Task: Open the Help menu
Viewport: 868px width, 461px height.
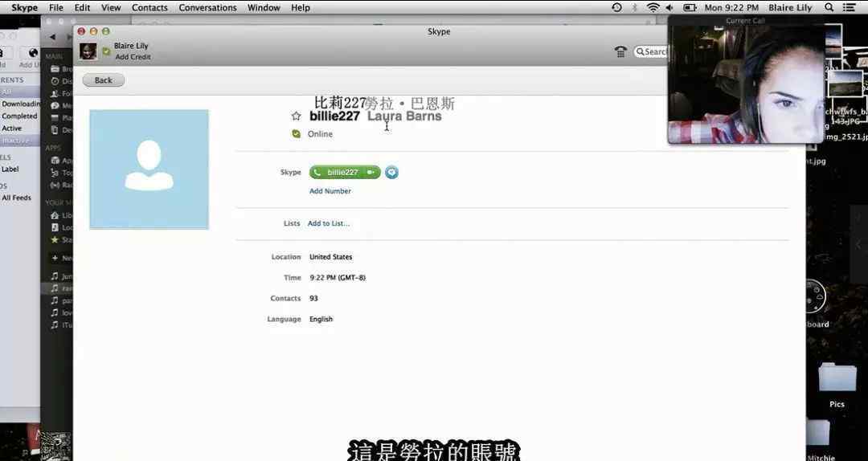Action: click(301, 8)
